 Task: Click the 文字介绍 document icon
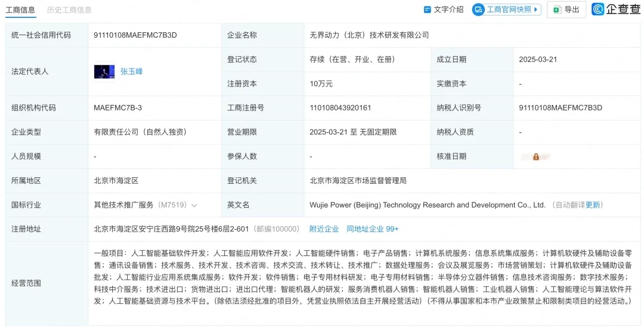pos(427,10)
